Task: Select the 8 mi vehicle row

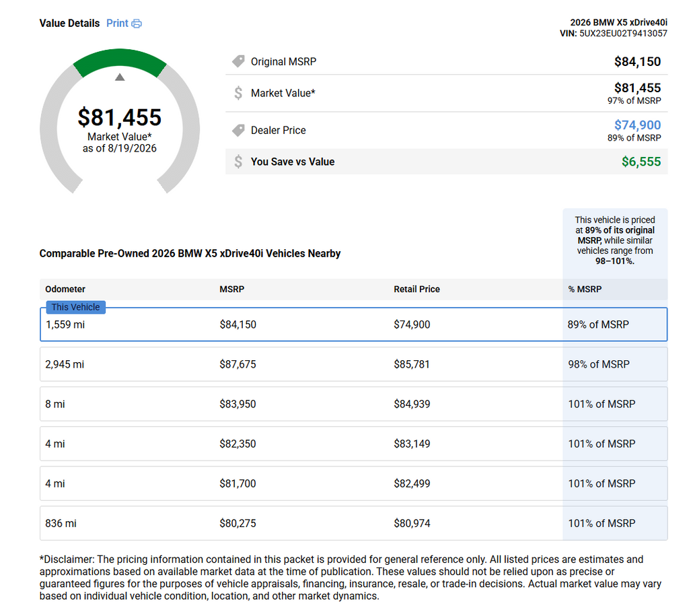Action: (354, 404)
